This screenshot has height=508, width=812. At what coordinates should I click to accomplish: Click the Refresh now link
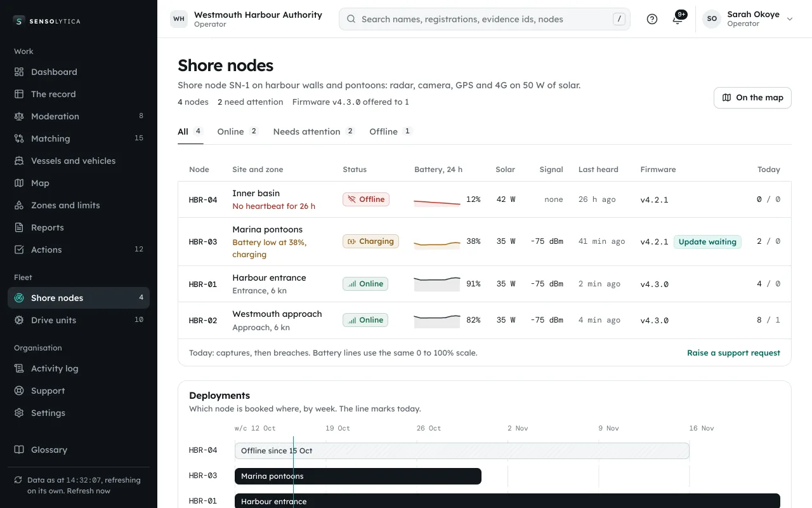click(x=89, y=491)
